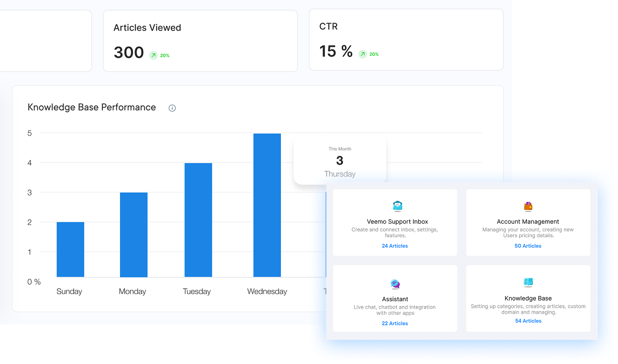Click the Tuesday bar in the chart

pyautogui.click(x=198, y=220)
